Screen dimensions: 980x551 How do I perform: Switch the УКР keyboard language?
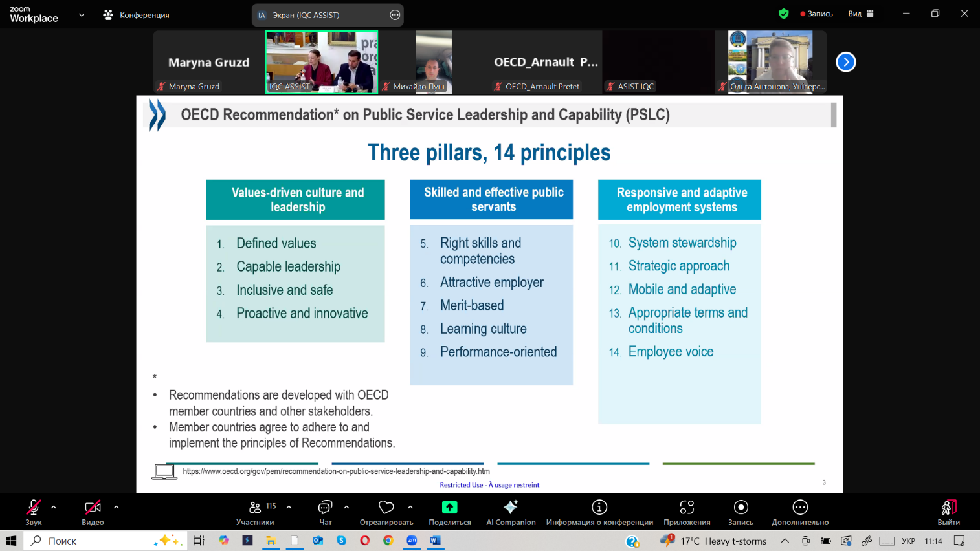click(x=908, y=541)
